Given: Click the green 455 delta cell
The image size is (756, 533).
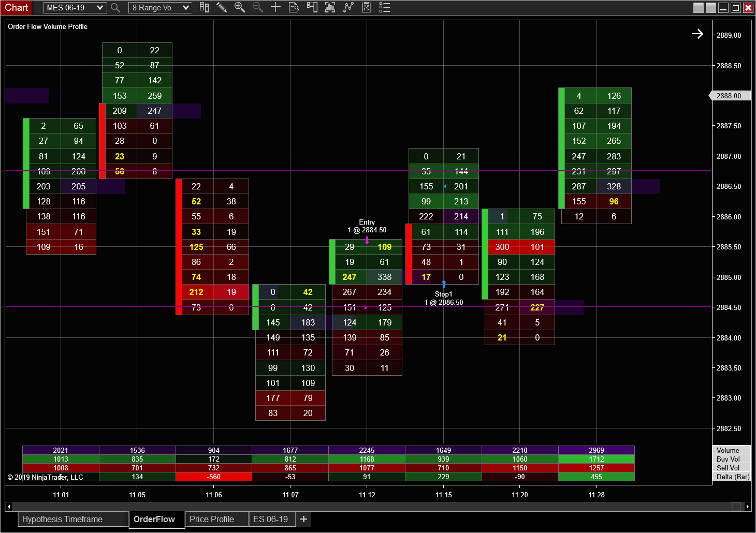Looking at the screenshot, I should click(x=597, y=477).
